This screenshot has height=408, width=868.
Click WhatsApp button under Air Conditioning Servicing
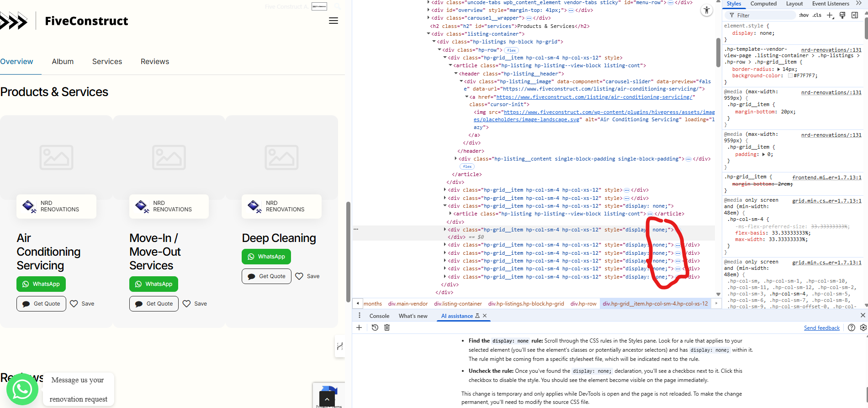pos(41,284)
